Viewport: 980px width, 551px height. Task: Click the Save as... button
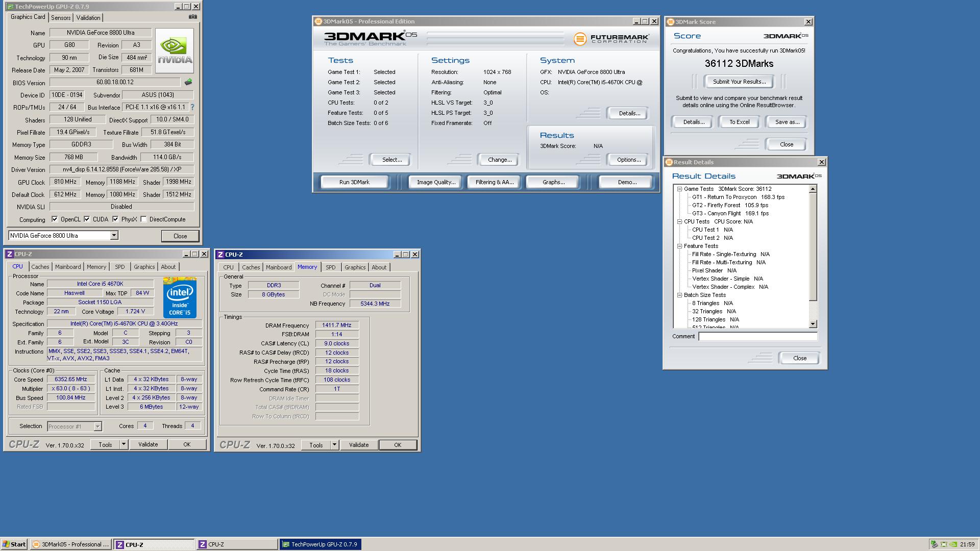click(787, 122)
